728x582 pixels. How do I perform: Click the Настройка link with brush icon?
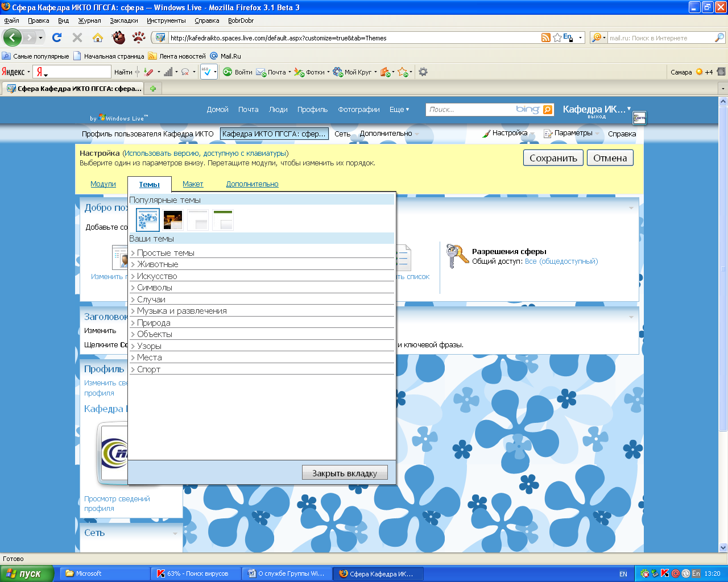505,133
